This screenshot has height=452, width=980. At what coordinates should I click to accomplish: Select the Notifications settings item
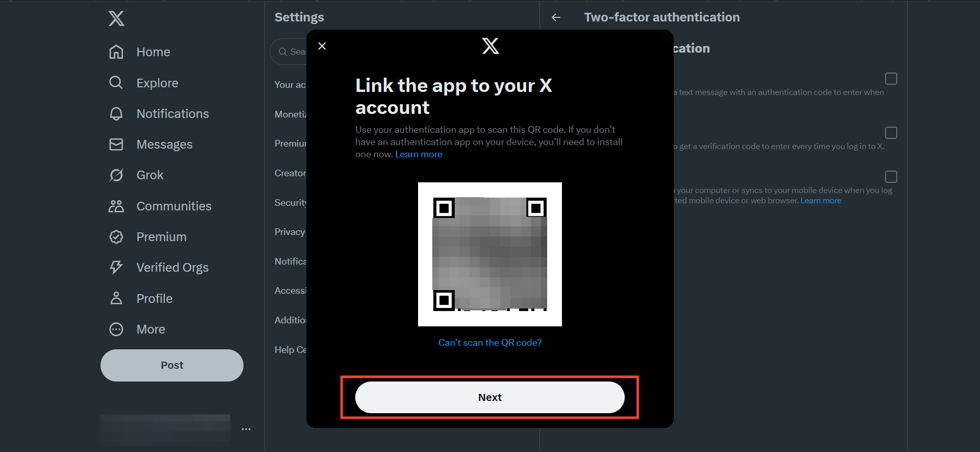tap(290, 261)
